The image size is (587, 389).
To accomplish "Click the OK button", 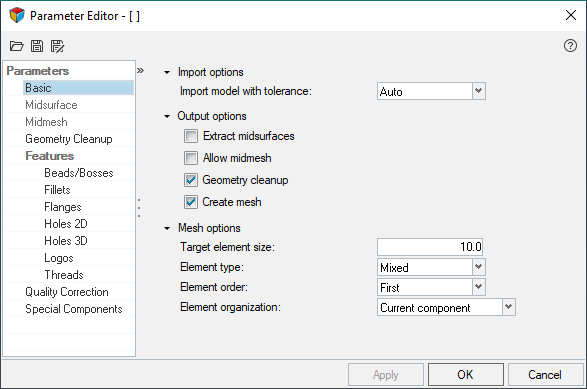I will [x=466, y=374].
